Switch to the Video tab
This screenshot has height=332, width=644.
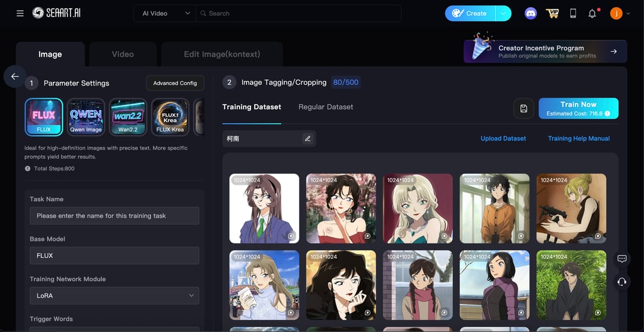[123, 54]
